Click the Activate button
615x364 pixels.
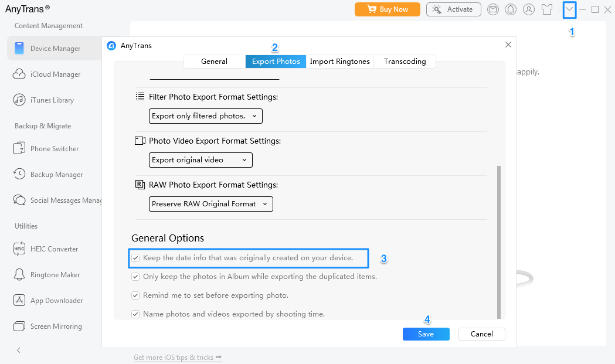pyautogui.click(x=454, y=9)
